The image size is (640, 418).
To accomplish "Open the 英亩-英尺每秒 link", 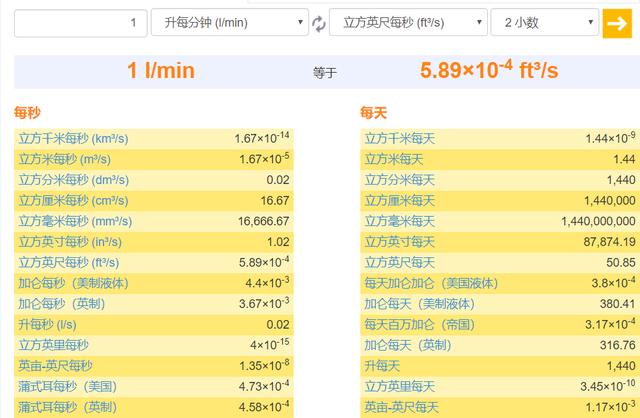I will coord(55,366).
